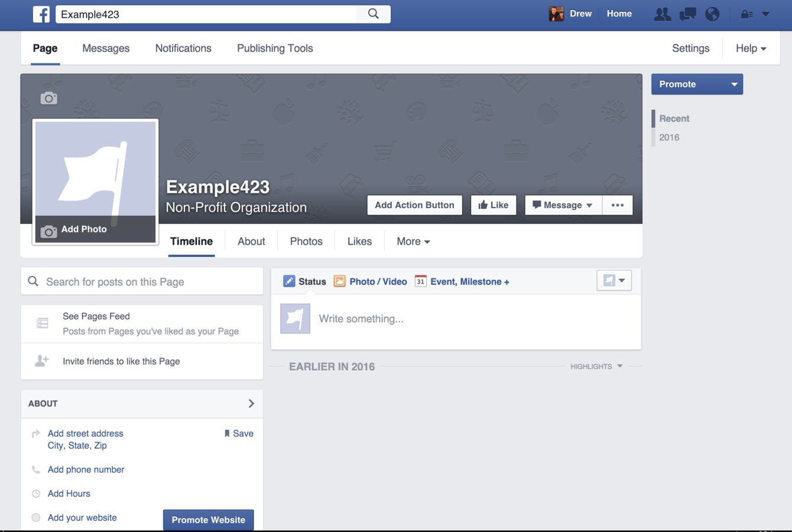Open the Publishing Tools tab
Image resolution: width=792 pixels, height=532 pixels.
tap(275, 48)
